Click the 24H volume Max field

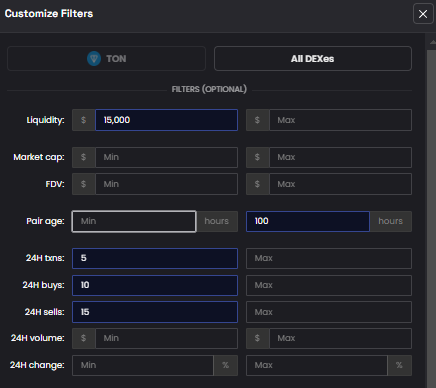click(x=340, y=338)
